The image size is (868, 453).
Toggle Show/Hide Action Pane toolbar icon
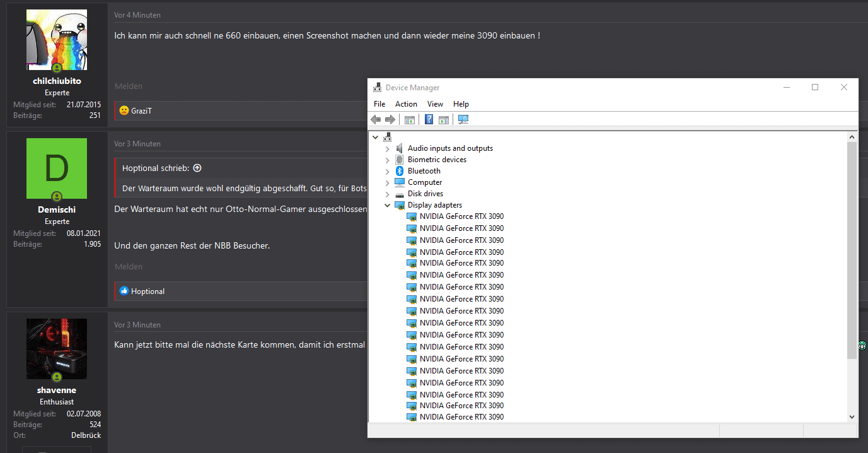444,119
